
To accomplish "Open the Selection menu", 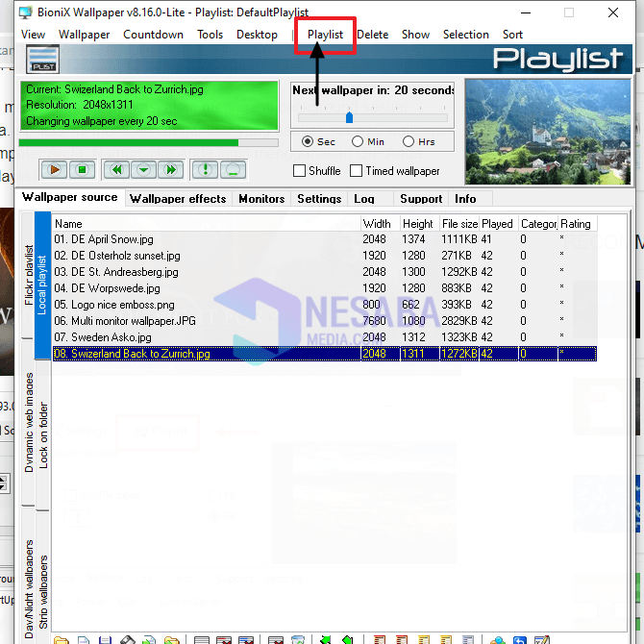I will (466, 35).
